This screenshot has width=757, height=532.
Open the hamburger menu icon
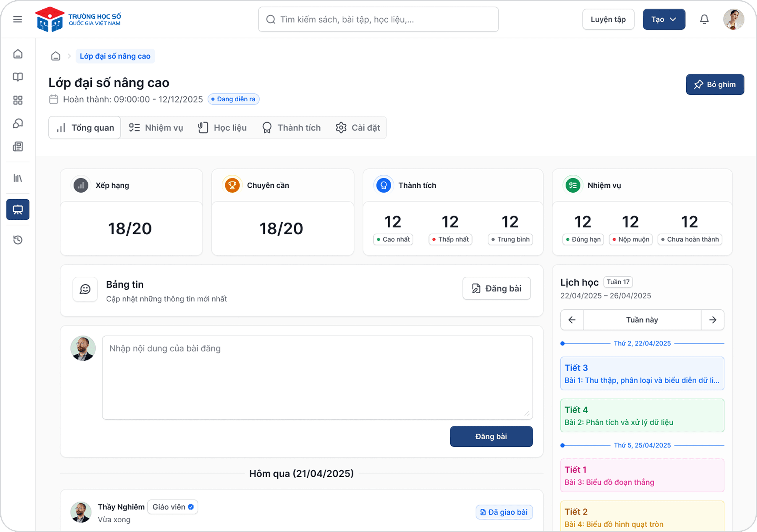tap(17, 20)
